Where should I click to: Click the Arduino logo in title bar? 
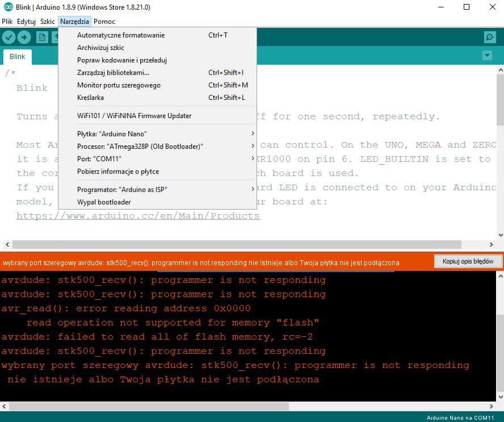(8, 7)
